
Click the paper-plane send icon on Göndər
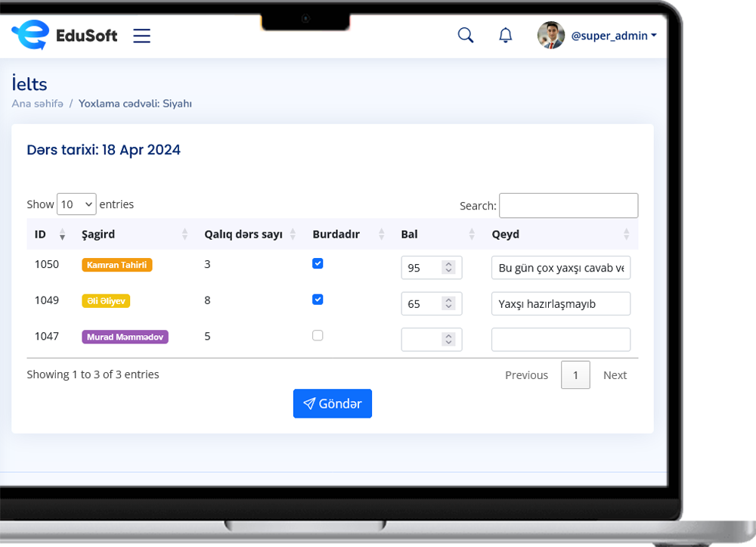click(311, 403)
